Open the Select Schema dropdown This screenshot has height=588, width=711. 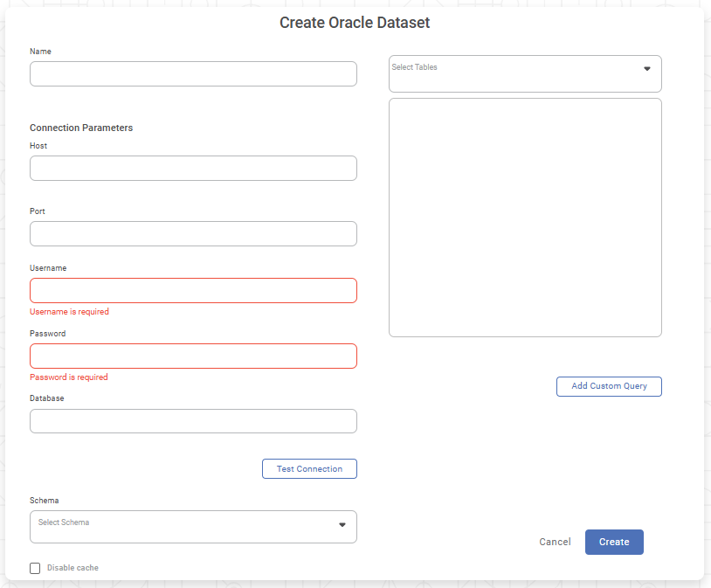(x=183, y=527)
